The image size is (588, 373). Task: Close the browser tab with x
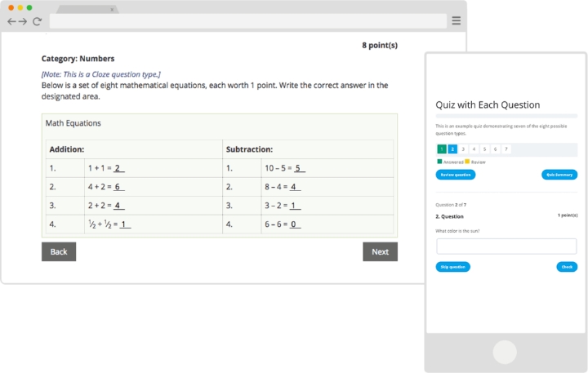point(112,10)
